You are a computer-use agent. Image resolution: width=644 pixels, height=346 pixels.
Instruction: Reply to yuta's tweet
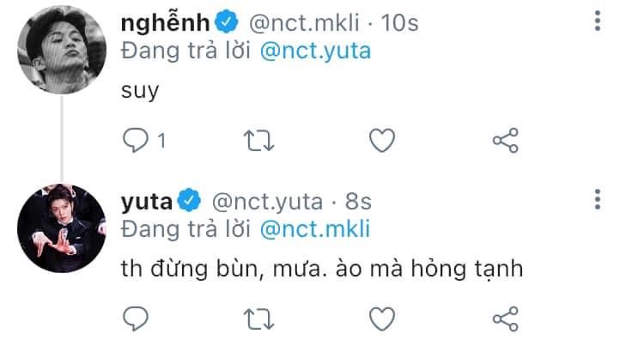(136, 319)
